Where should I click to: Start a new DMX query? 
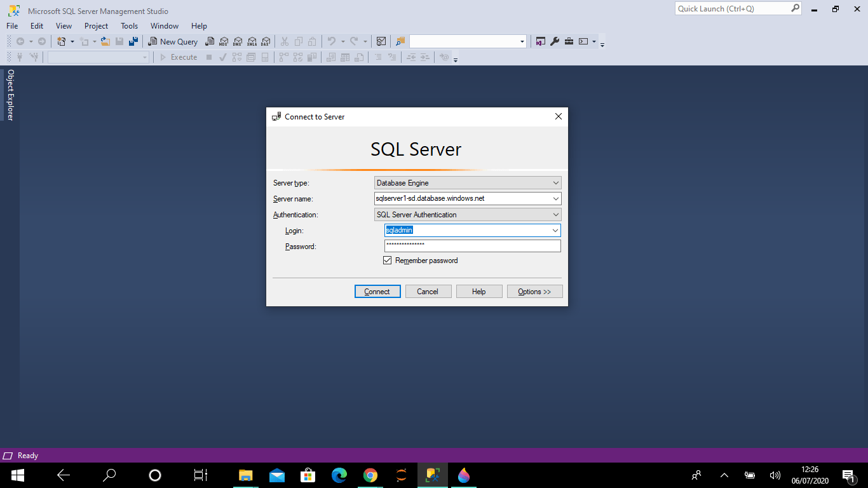click(x=237, y=41)
